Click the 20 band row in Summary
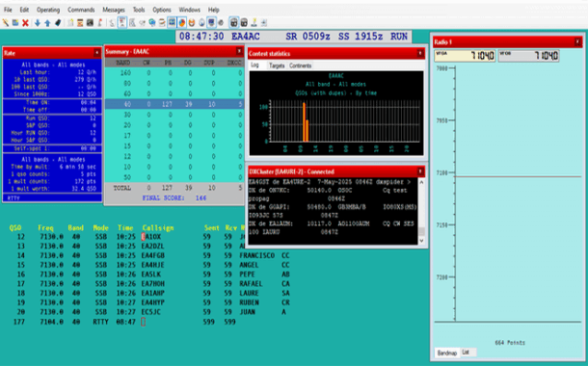Screen dimensions: 588x366 point(174,125)
